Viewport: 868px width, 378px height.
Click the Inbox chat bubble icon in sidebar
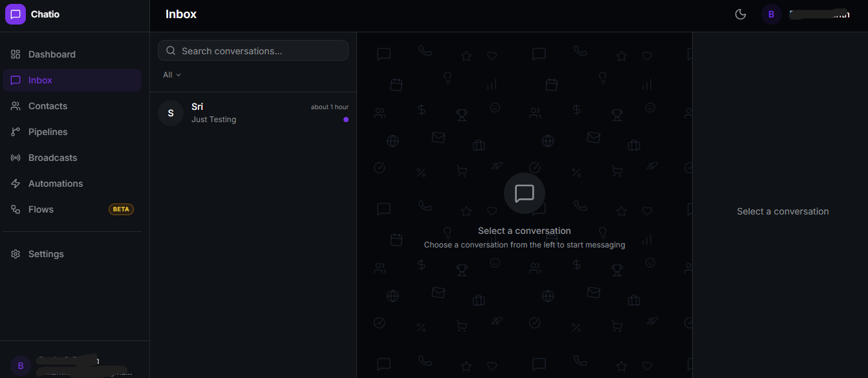[16, 80]
